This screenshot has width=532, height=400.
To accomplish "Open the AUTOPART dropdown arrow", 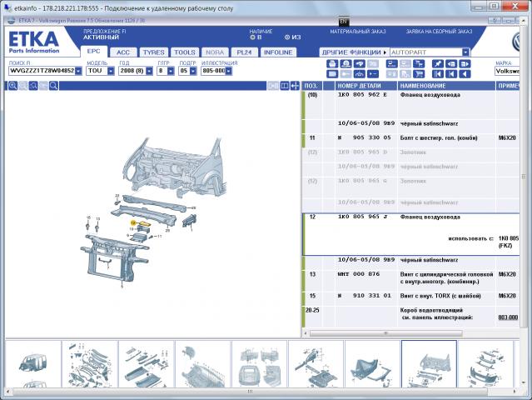I will [x=465, y=52].
